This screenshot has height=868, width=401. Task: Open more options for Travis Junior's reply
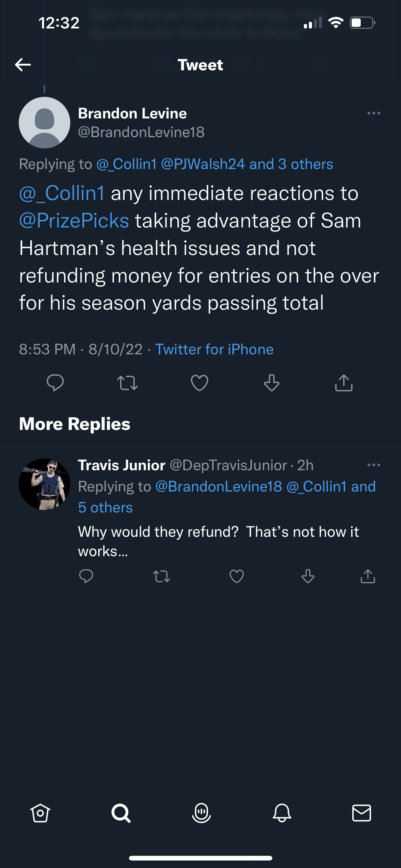click(x=374, y=465)
